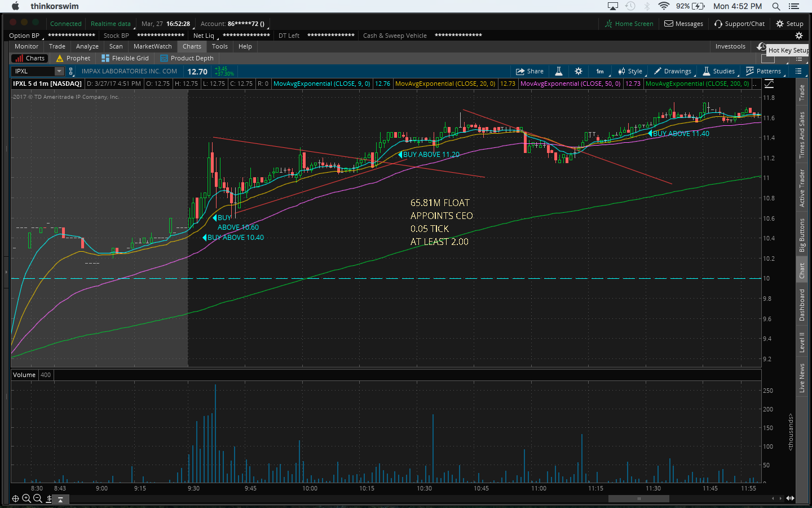Select the Chart side tab
This screenshot has height=508, width=812.
[x=802, y=271]
